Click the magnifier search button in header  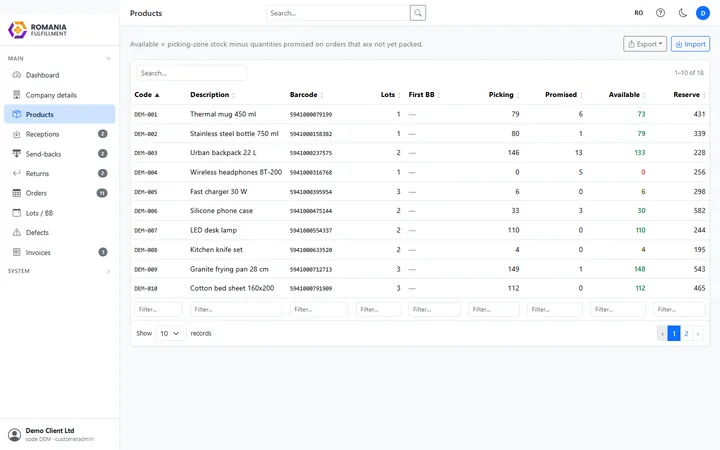pyautogui.click(x=417, y=13)
